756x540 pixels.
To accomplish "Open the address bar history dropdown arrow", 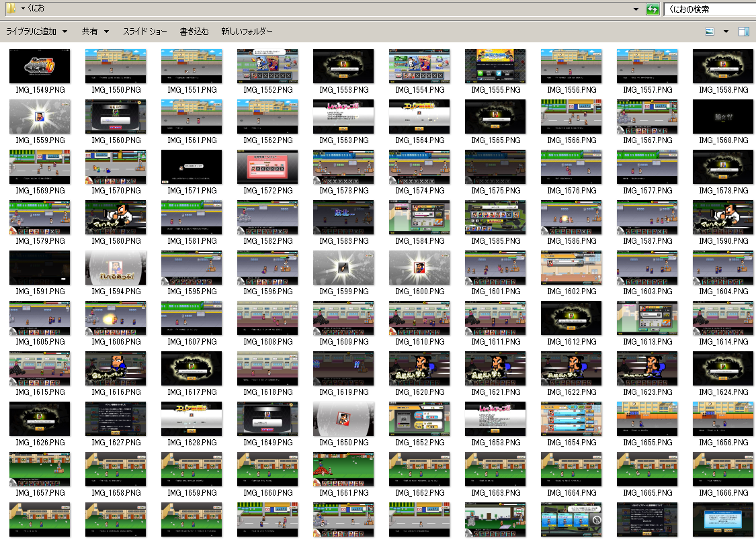I will pyautogui.click(x=636, y=9).
